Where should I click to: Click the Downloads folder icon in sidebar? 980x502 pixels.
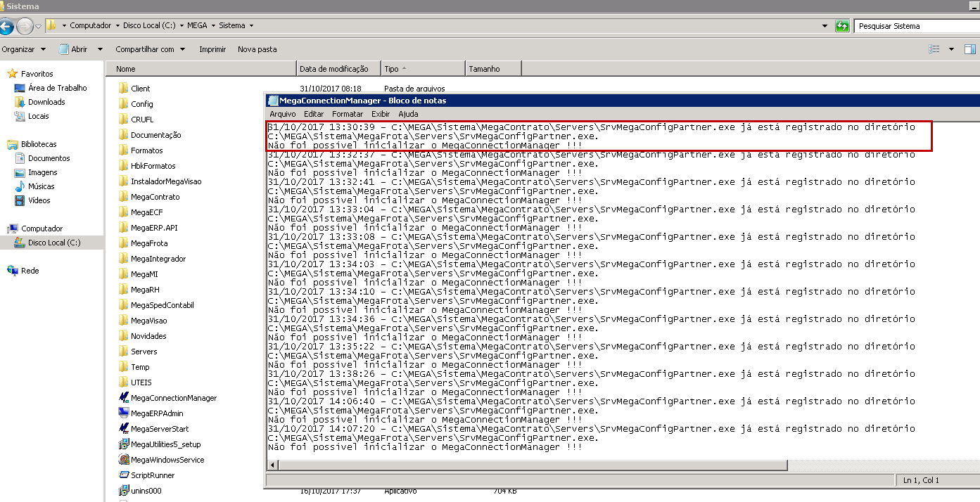click(x=20, y=102)
